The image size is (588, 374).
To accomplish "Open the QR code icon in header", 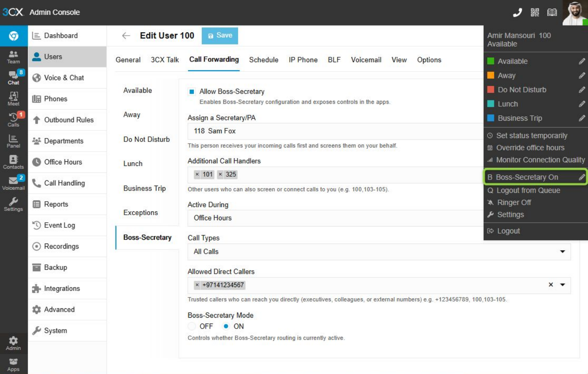I will point(535,12).
